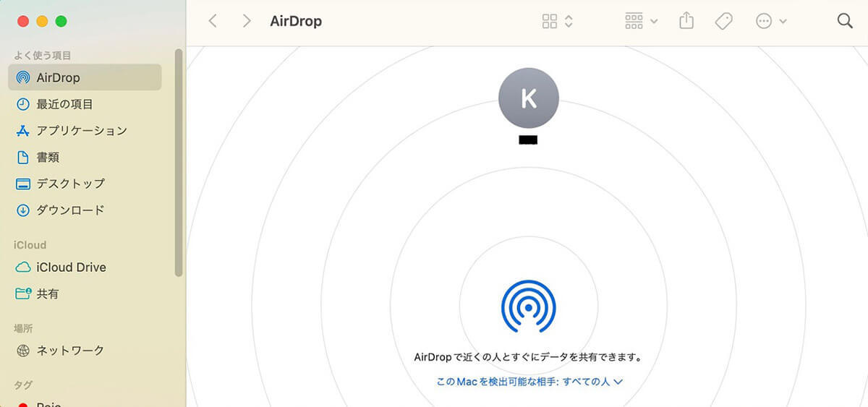Click the clock icon beside 最近の項目
Viewport: 868px width, 407px height.
(x=23, y=104)
